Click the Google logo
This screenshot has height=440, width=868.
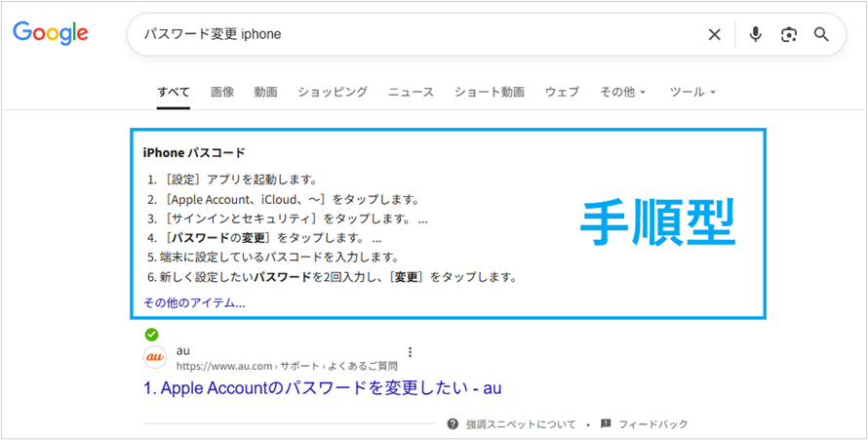tap(51, 34)
